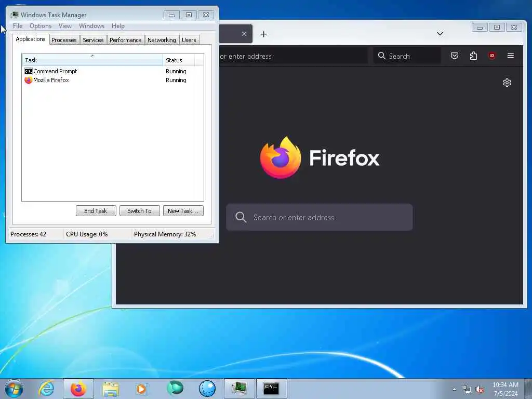Open the Options menu in Task Manager
The width and height of the screenshot is (532, 399).
pyautogui.click(x=41, y=26)
